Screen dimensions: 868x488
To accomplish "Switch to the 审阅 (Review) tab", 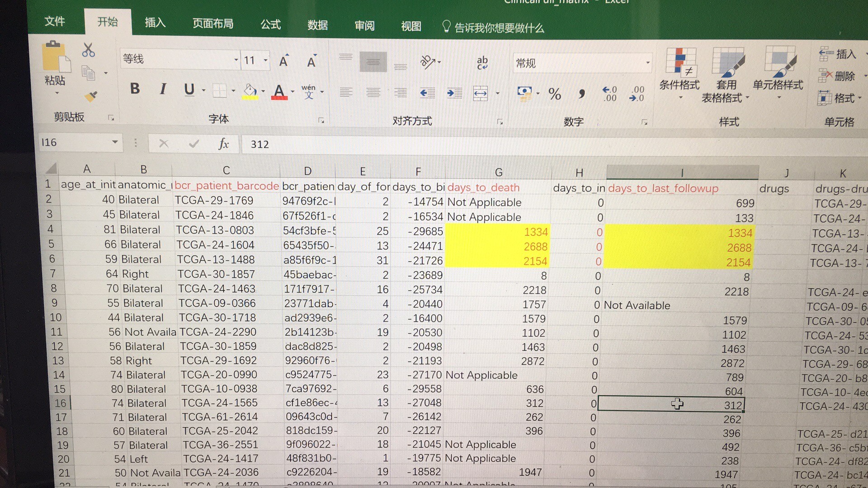I will pos(364,26).
